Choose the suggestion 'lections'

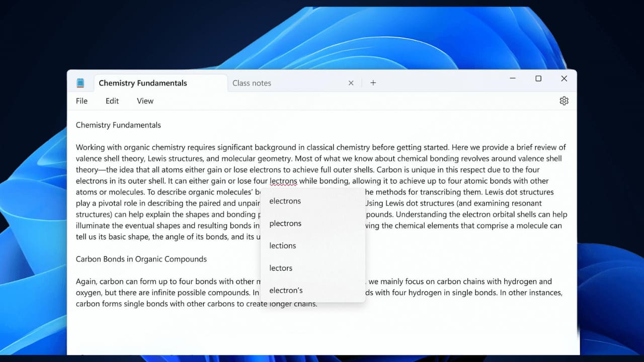click(x=282, y=245)
